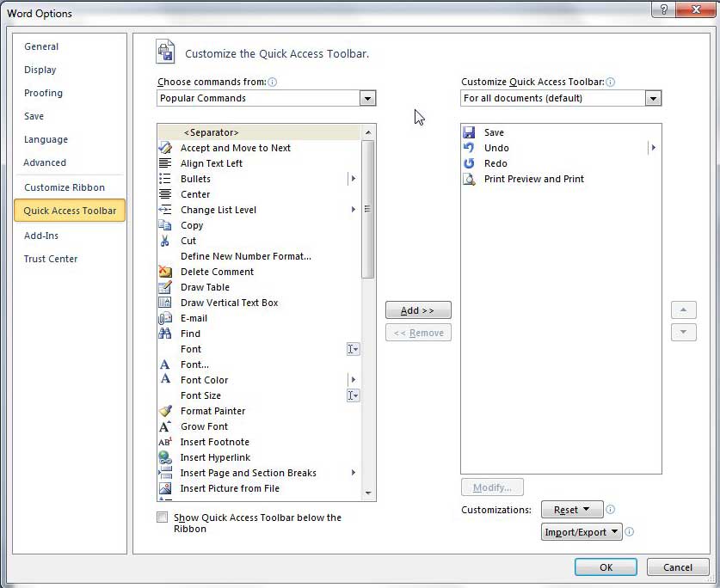Viewport: 720px width, 588px height.
Task: Click the Draw Table icon
Action: click(165, 287)
